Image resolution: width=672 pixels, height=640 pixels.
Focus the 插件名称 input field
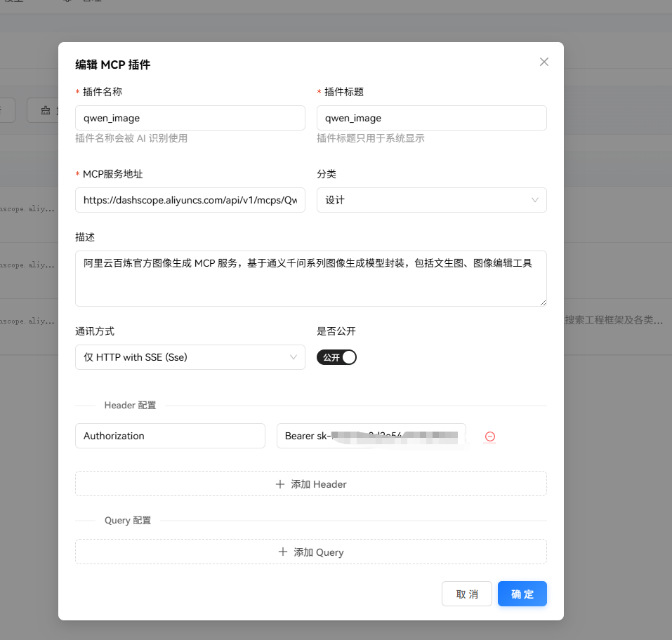pyautogui.click(x=190, y=118)
